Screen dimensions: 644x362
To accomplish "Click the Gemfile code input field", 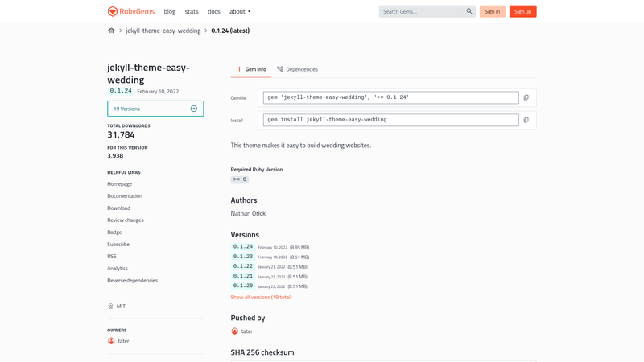I will click(390, 97).
